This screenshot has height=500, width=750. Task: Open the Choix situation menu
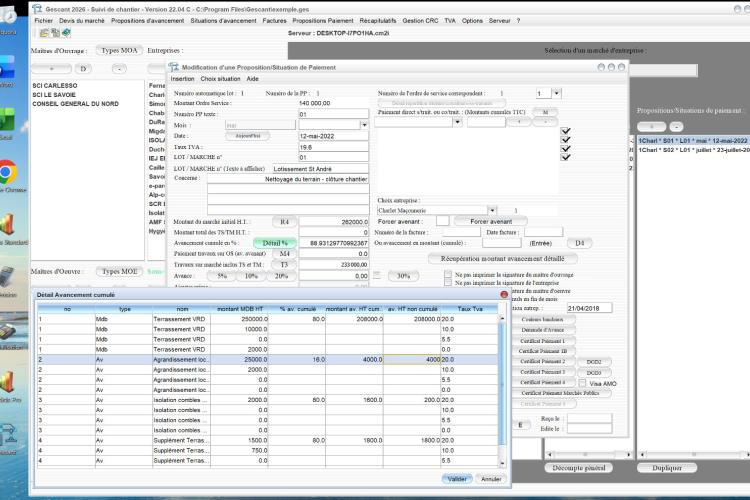(x=221, y=79)
